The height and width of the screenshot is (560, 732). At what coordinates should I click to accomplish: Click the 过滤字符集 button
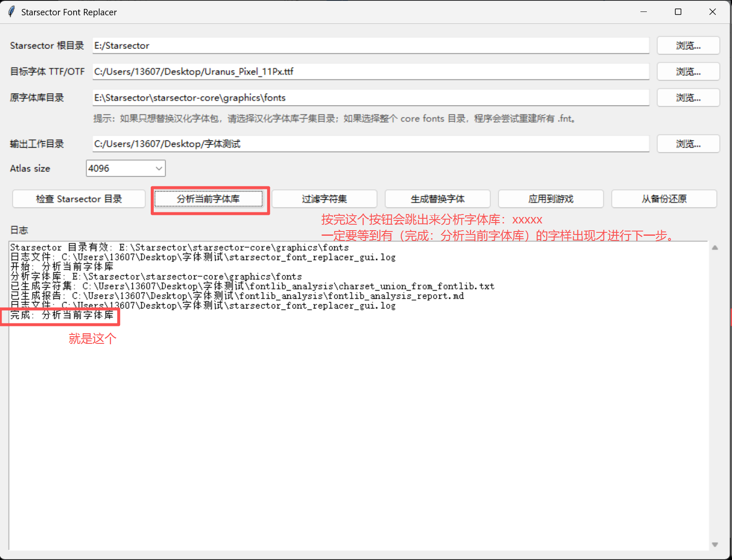pos(324,199)
